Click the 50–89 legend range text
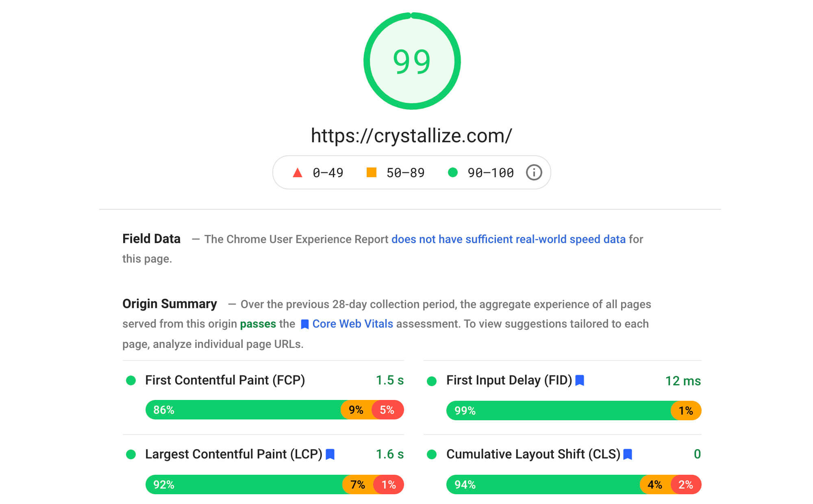This screenshot has height=504, width=813. (405, 173)
